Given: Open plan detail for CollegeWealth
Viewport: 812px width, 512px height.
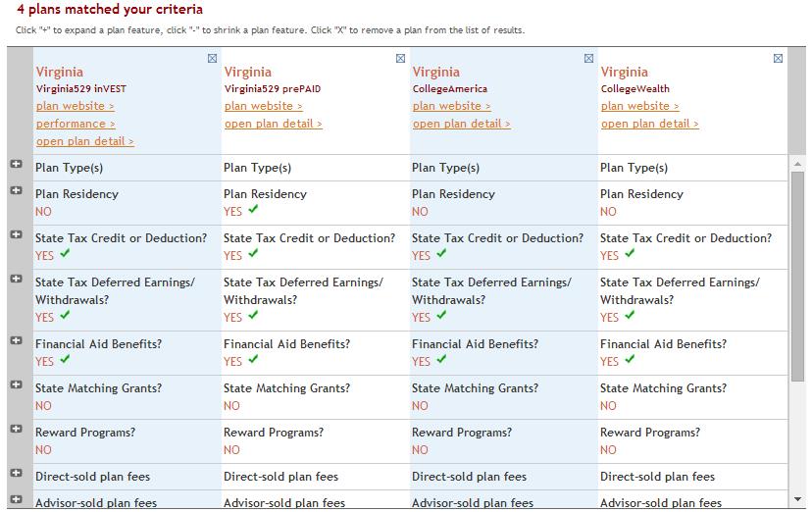Looking at the screenshot, I should (650, 124).
